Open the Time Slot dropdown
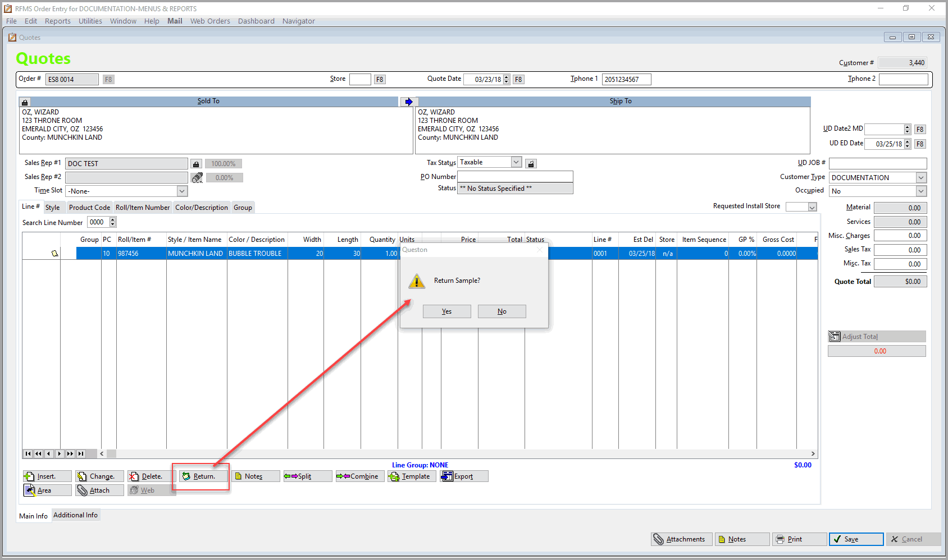 181,191
